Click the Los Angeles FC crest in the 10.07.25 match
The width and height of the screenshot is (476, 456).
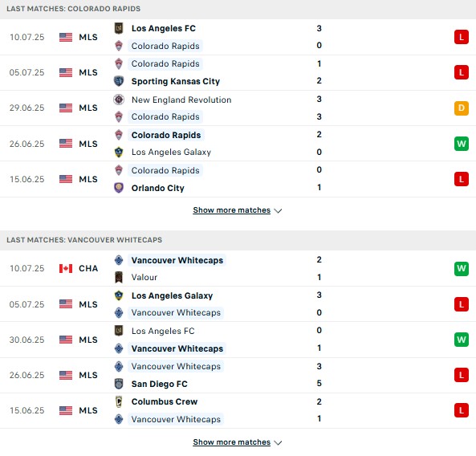pyautogui.click(x=119, y=28)
